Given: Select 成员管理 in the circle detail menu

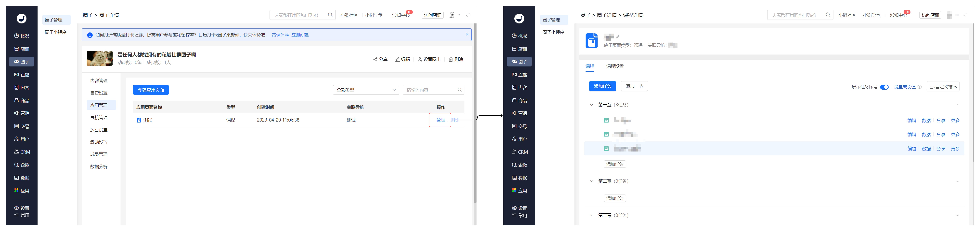Looking at the screenshot, I should [99, 154].
